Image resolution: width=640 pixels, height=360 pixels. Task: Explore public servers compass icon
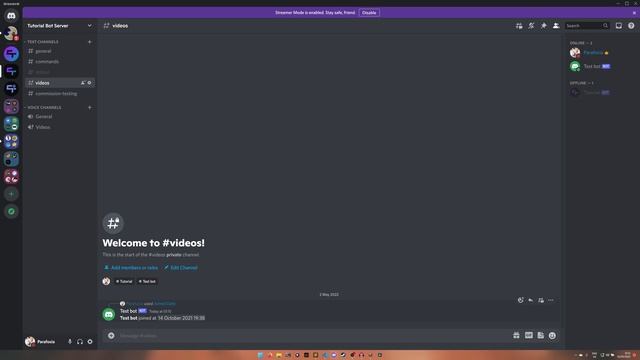click(11, 211)
